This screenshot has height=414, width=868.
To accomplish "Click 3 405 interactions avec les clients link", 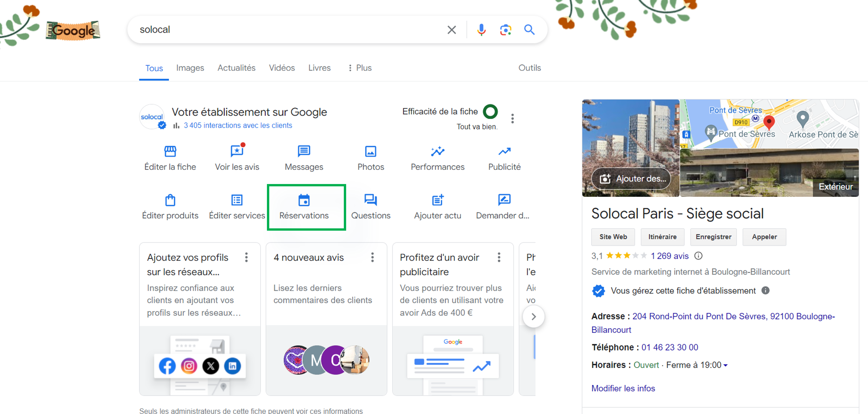I will click(238, 125).
